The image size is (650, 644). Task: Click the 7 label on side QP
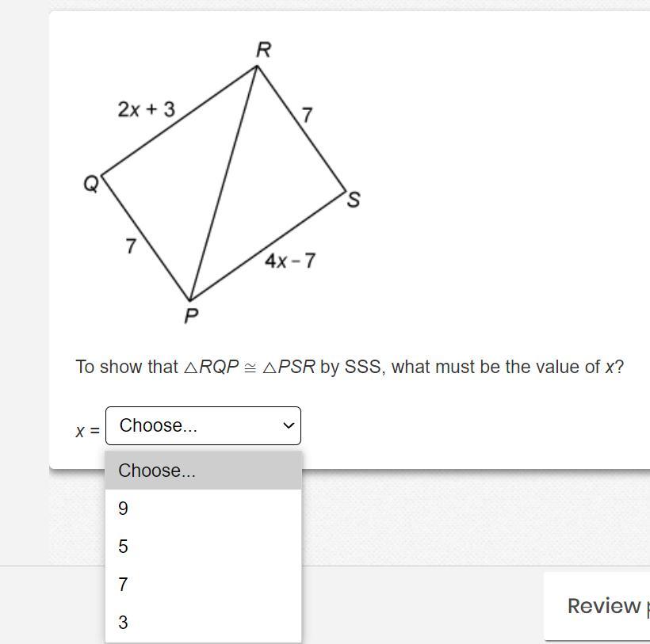[131, 246]
